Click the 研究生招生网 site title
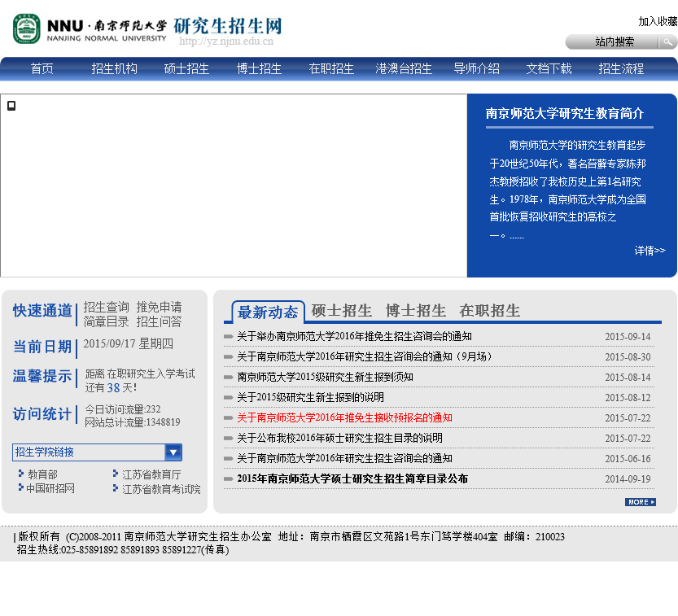This screenshot has width=678, height=616. (x=227, y=26)
